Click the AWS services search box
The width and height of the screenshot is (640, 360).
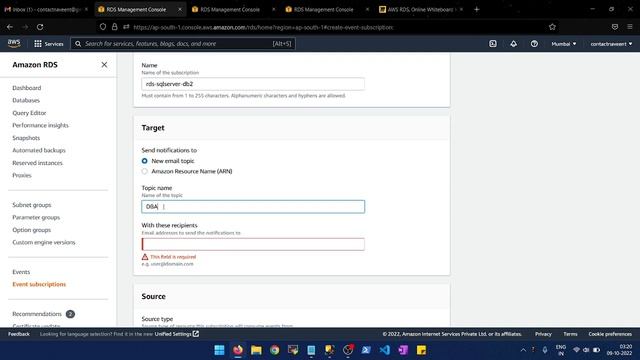183,44
